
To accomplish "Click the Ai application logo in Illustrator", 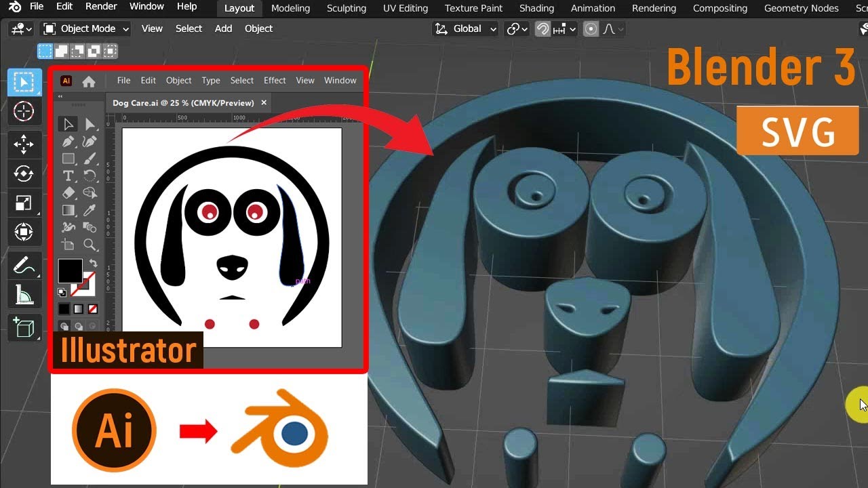I will (66, 81).
